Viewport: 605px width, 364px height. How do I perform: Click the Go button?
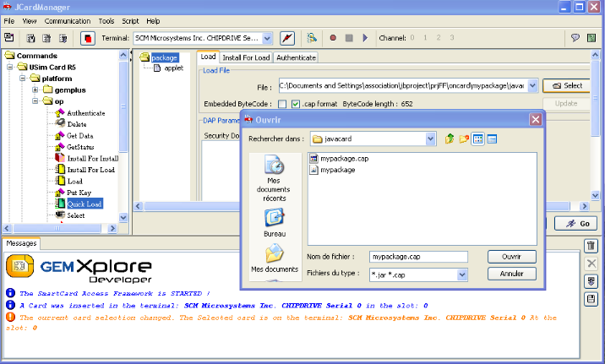point(575,223)
